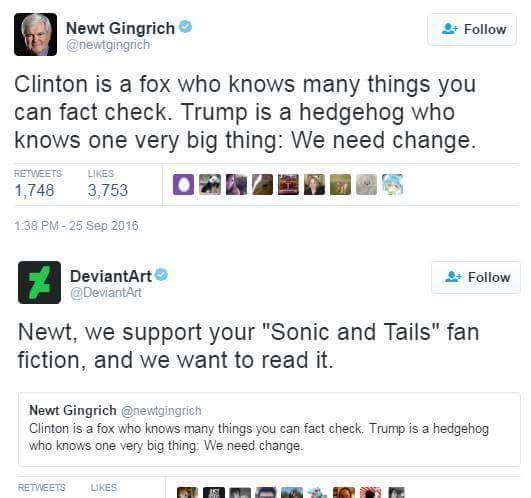Click the last light-blue liker avatar
The height and width of the screenshot is (498, 531).
(393, 185)
